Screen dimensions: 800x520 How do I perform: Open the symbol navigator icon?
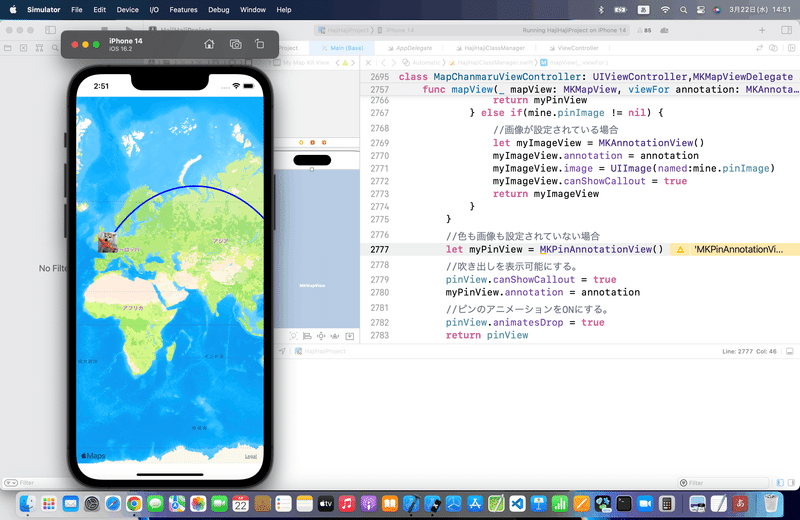[x=39, y=48]
